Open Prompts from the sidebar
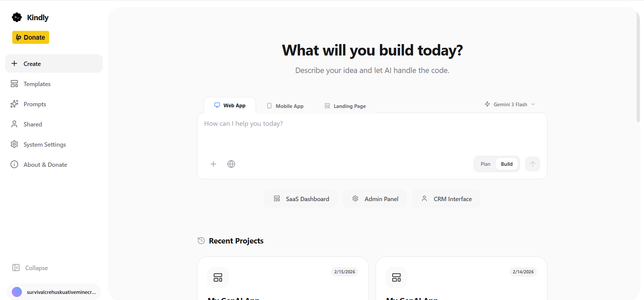The image size is (644, 300). click(x=14, y=104)
